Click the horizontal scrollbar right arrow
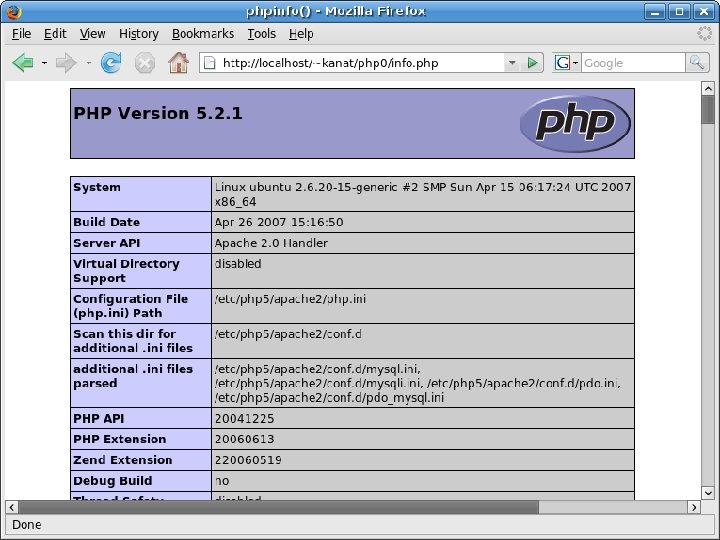 694,507
